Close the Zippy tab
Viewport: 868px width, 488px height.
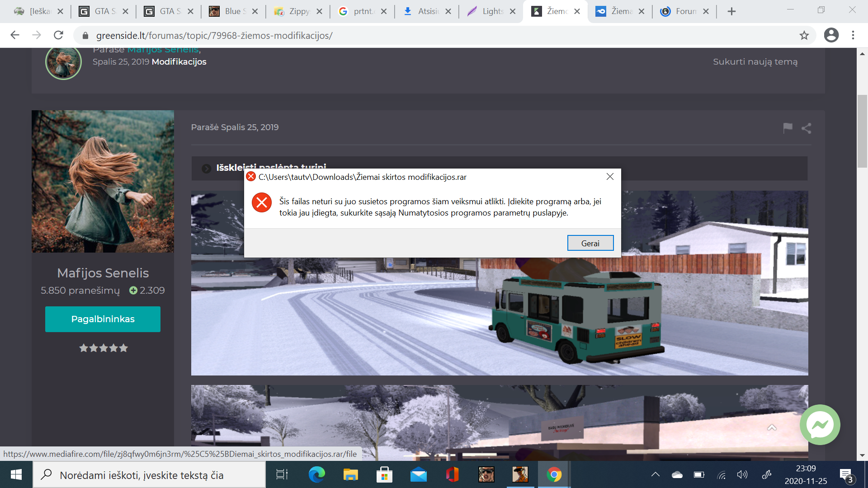coord(319,11)
